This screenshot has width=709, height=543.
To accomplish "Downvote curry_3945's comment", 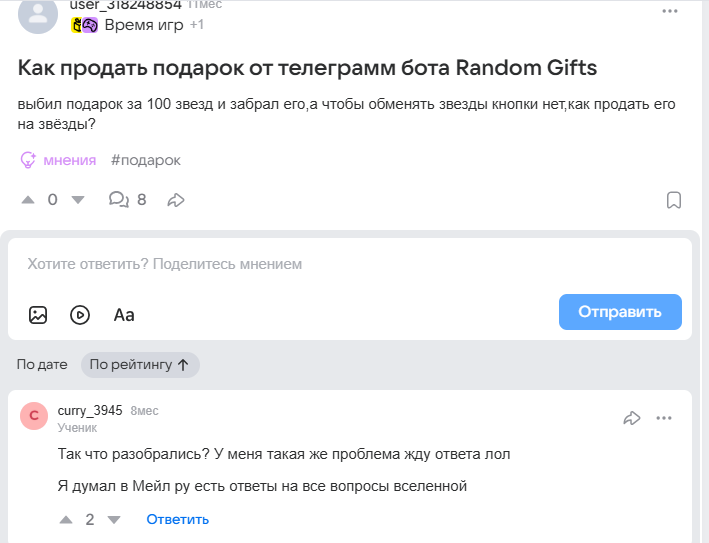I will click(x=113, y=519).
